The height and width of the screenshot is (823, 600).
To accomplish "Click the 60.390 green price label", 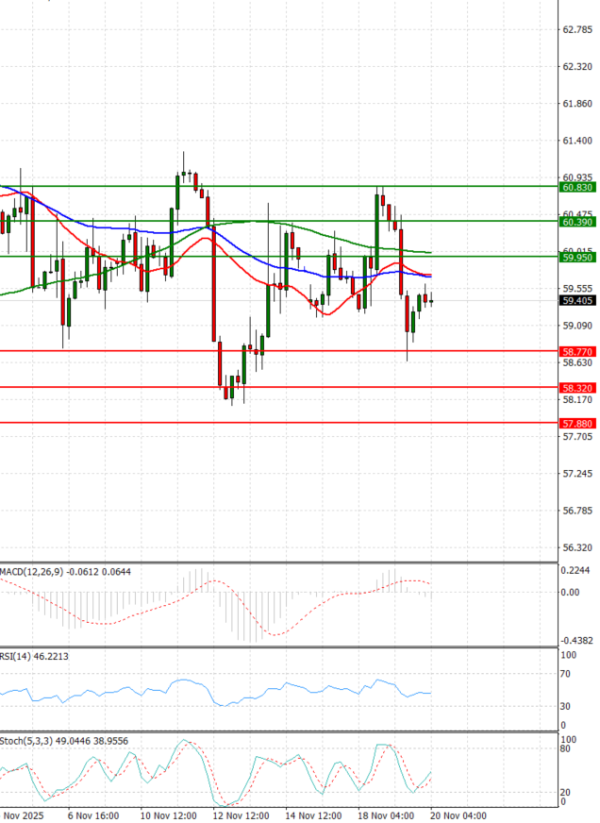I will (578, 221).
